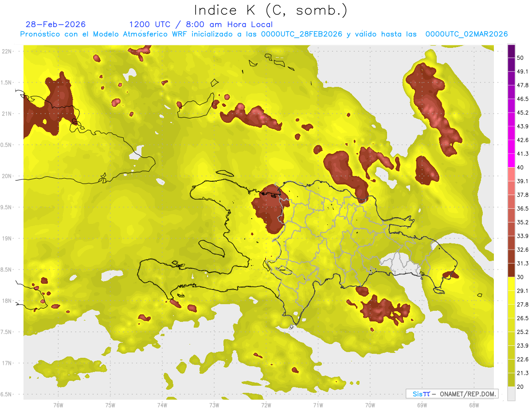
Task: Click the longitude label '75W'
Action: tap(110, 405)
